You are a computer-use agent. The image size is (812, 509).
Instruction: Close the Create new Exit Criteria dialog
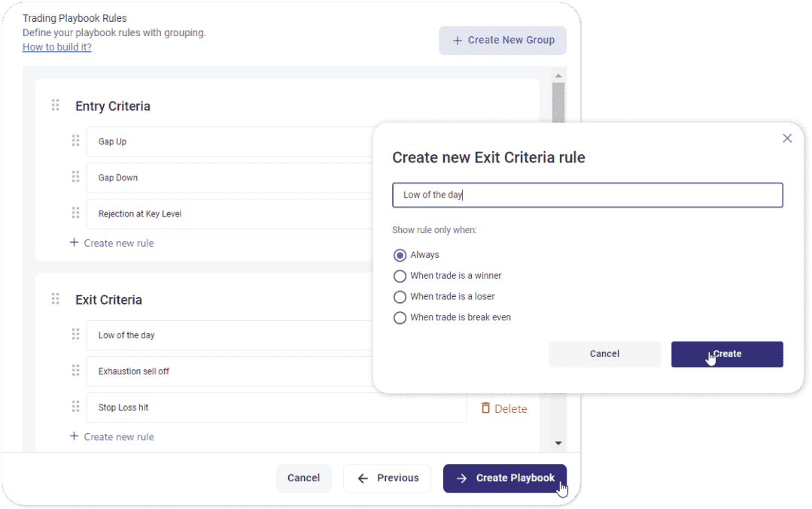(x=787, y=138)
